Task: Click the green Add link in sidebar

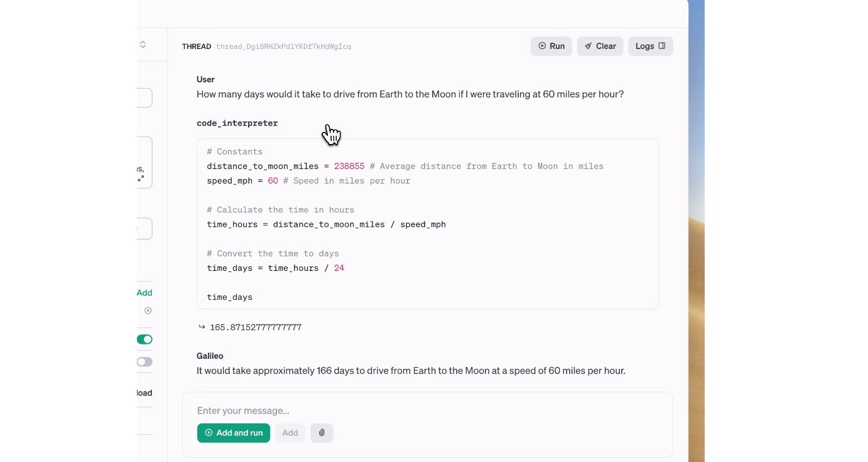Action: [x=144, y=292]
